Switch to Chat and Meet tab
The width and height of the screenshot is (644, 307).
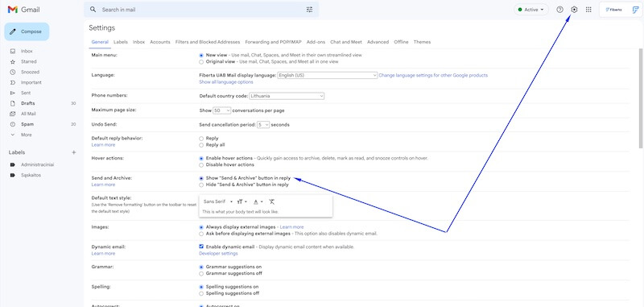(346, 42)
